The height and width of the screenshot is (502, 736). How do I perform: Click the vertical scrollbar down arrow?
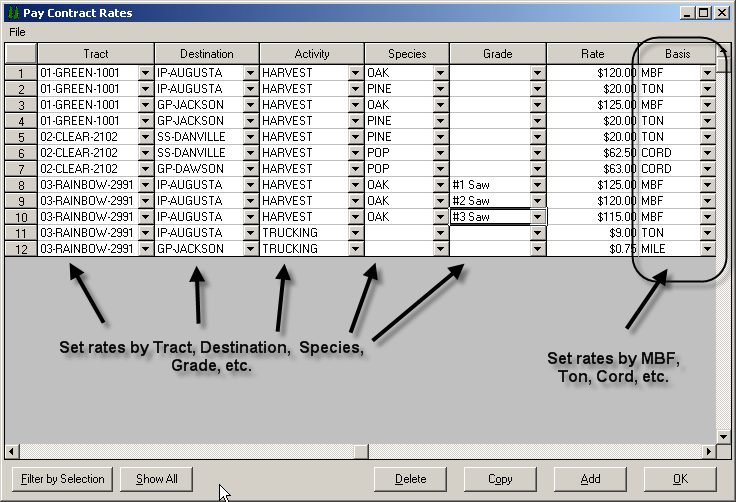click(723, 437)
